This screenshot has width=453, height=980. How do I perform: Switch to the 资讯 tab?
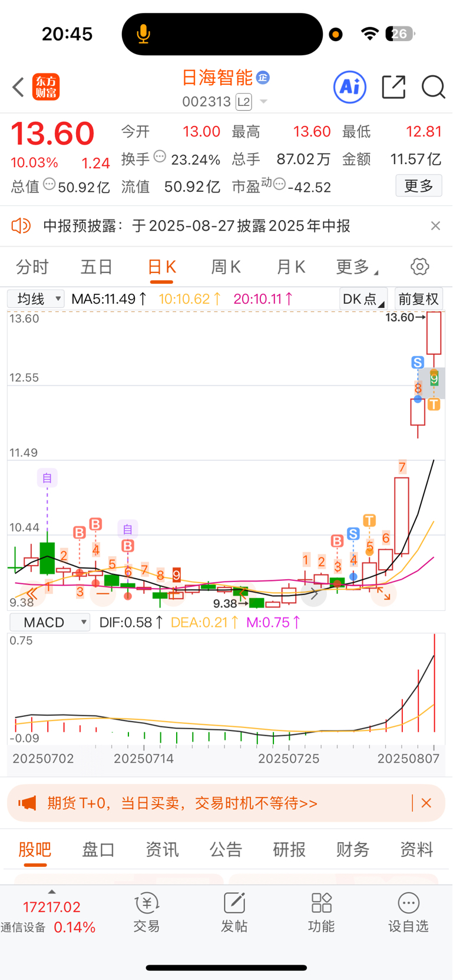pyautogui.click(x=162, y=849)
